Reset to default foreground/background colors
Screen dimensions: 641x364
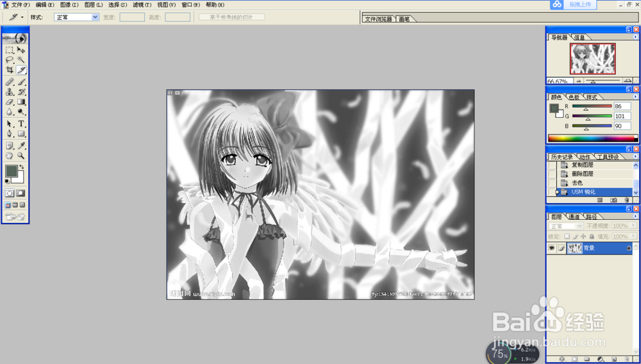pos(7,181)
